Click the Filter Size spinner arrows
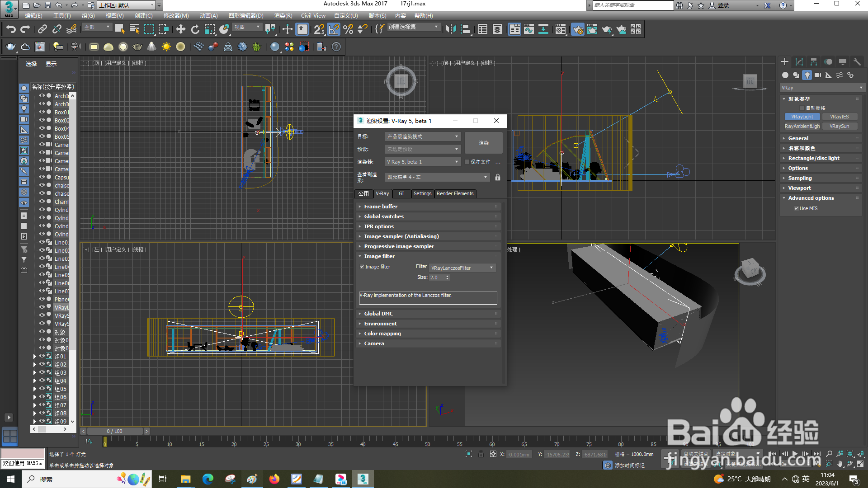Image resolution: width=868 pixels, height=489 pixels. [447, 277]
